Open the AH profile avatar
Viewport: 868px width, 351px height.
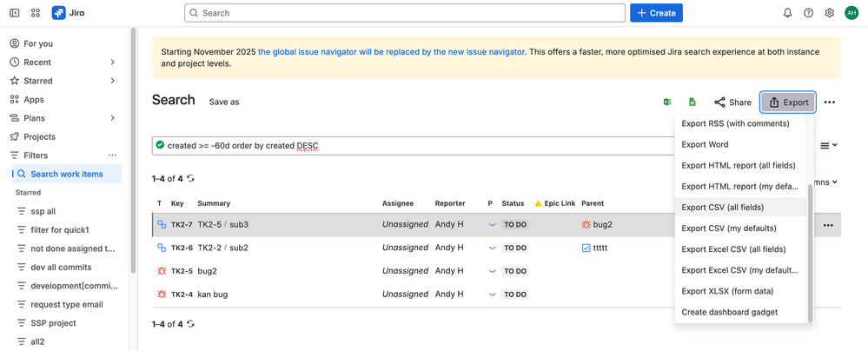851,13
